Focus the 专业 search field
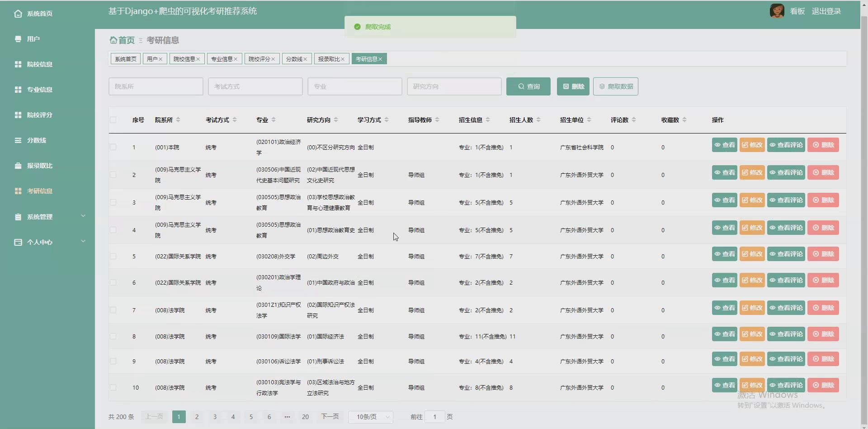The height and width of the screenshot is (429, 868). 355,86
